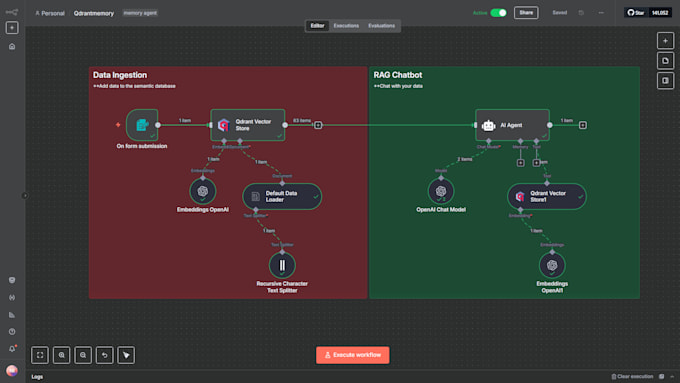This screenshot has width=680, height=383.
Task: Open the Default Data Loader node
Action: [x=282, y=196]
